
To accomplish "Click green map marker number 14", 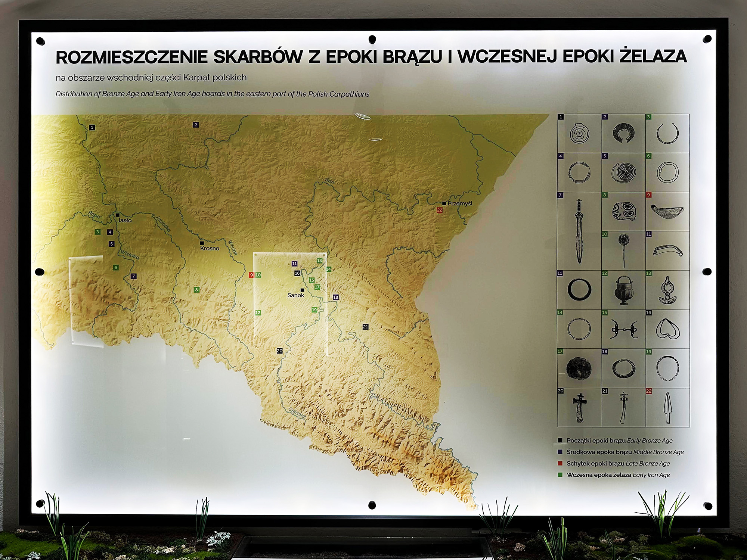I will coord(328,269).
